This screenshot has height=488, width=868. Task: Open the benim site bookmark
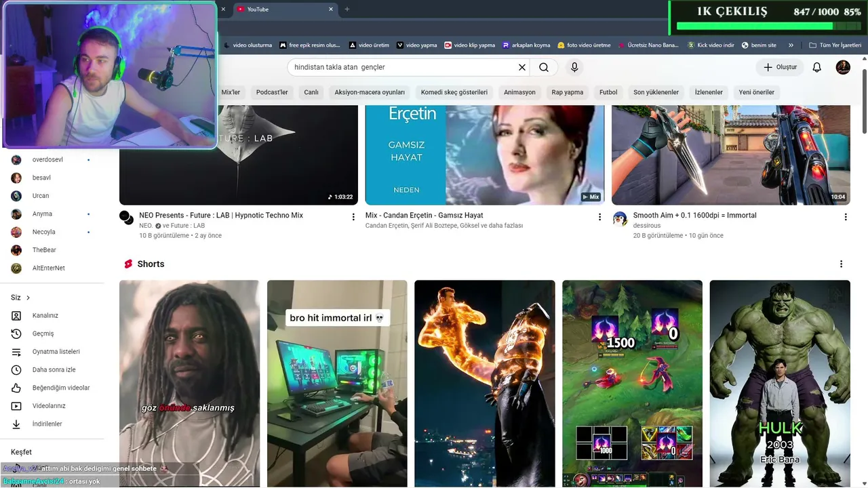click(x=759, y=45)
